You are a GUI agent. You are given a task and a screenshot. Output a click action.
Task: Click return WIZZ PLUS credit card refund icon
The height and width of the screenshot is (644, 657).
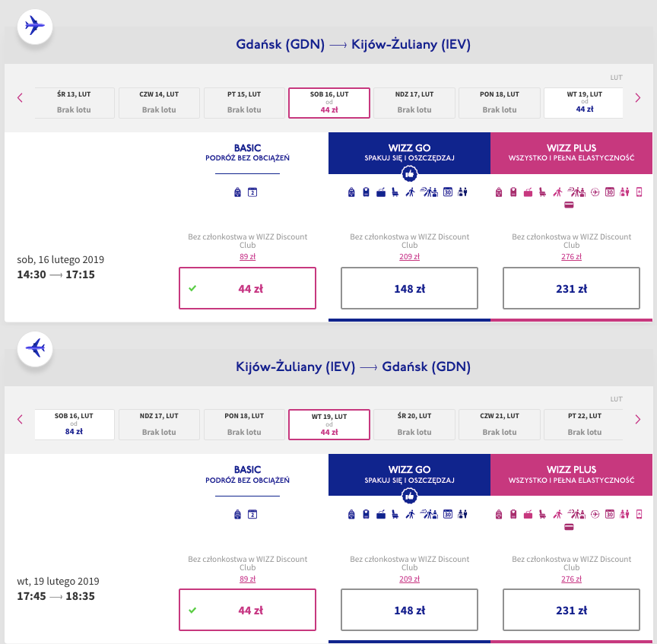[x=569, y=527]
